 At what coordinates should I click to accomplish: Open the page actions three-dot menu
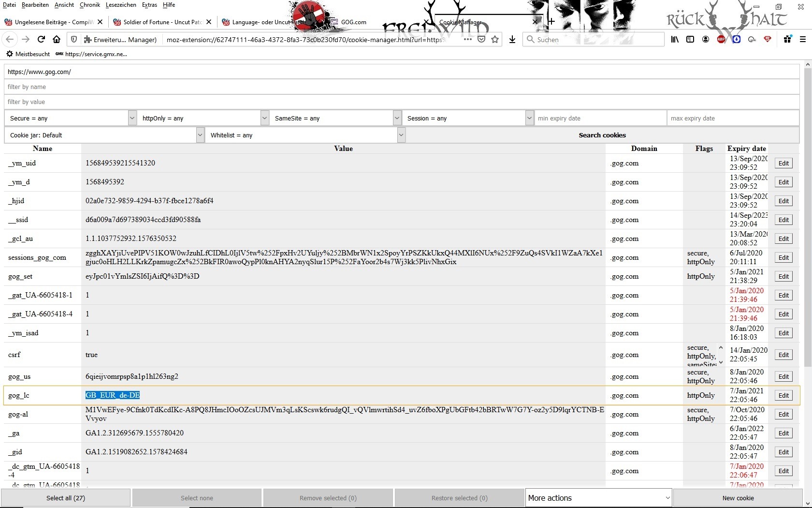pyautogui.click(x=467, y=40)
